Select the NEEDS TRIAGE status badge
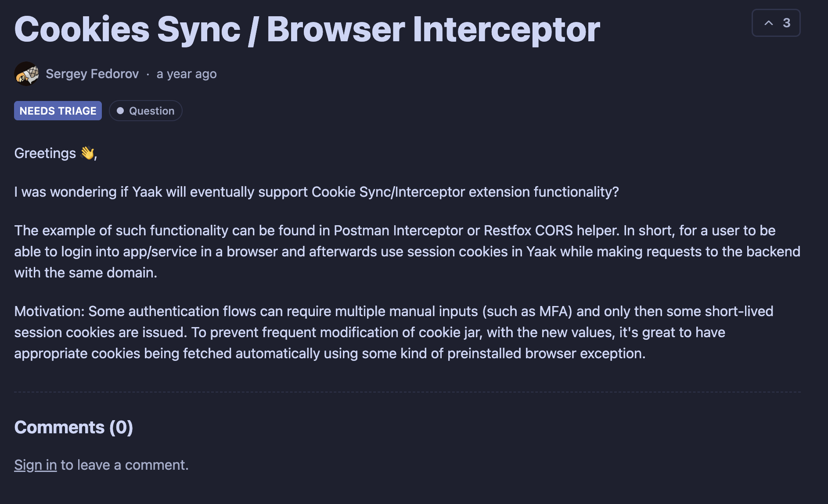Viewport: 828px width, 504px height. point(58,111)
